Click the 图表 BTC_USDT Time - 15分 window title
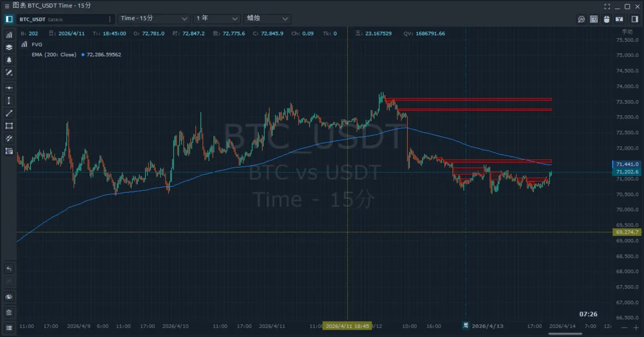Image resolution: width=644 pixels, height=337 pixels. 52,6
